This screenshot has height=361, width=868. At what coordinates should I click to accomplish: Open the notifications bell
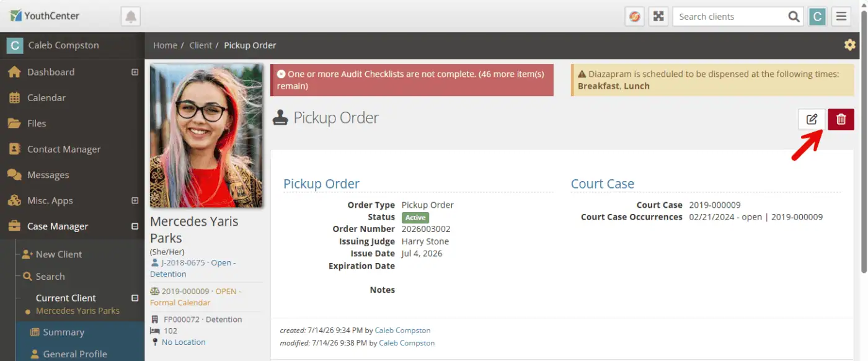131,16
